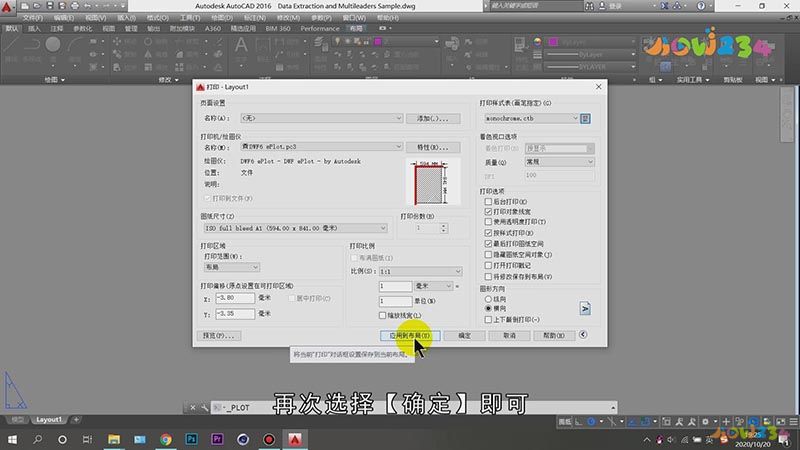
Task: Click the AutoCAD application menu logo
Action: (x=7, y=7)
